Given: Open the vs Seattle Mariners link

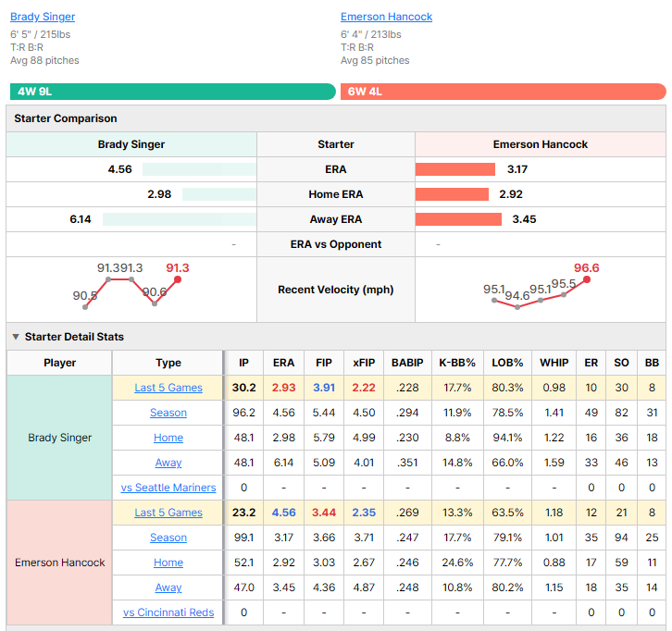Looking at the screenshot, I should tap(168, 488).
